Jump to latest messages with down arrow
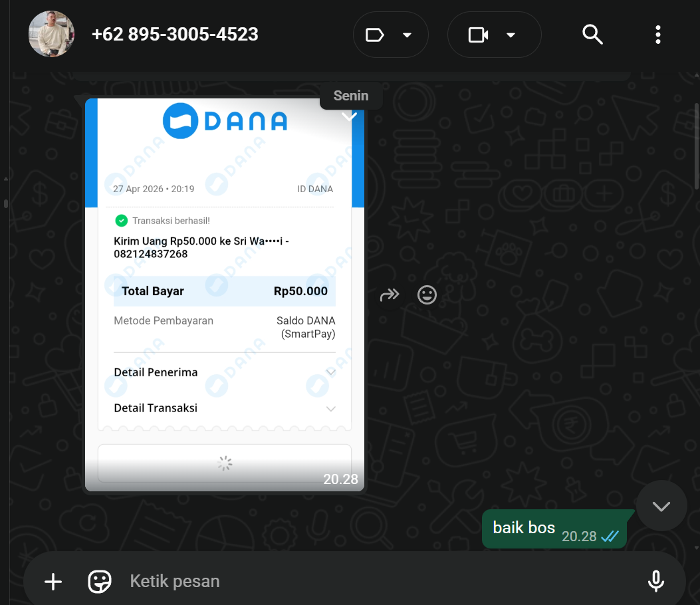 661,506
